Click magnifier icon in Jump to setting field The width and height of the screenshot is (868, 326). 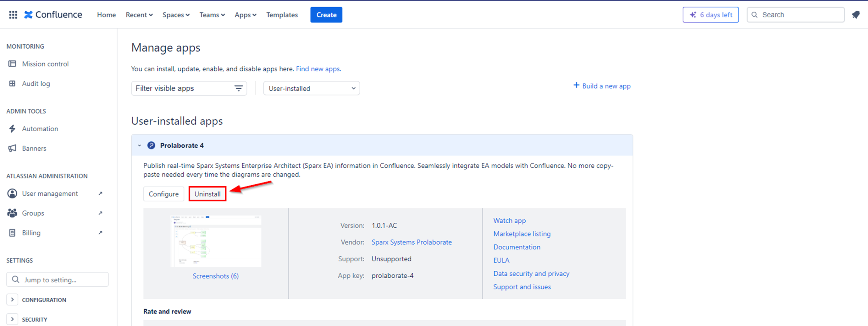[x=15, y=280]
